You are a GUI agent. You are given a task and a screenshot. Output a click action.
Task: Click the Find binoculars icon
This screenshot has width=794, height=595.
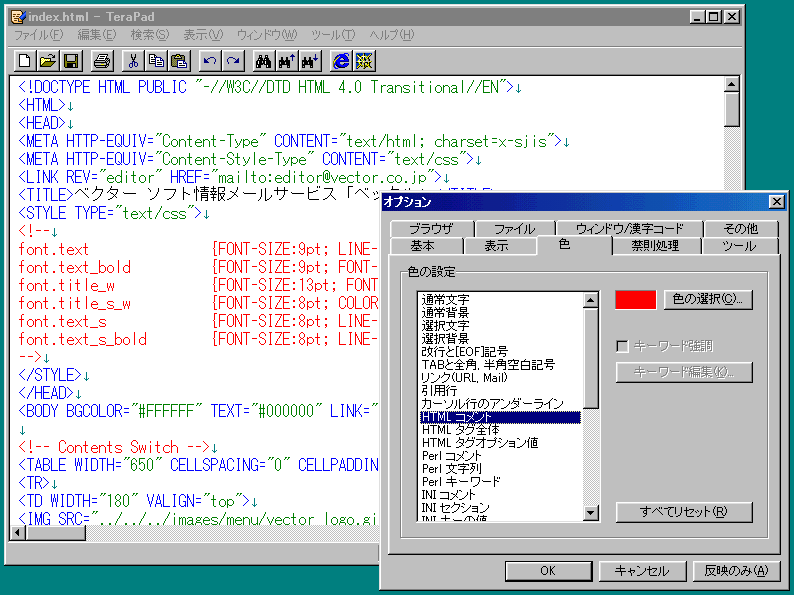click(x=264, y=61)
